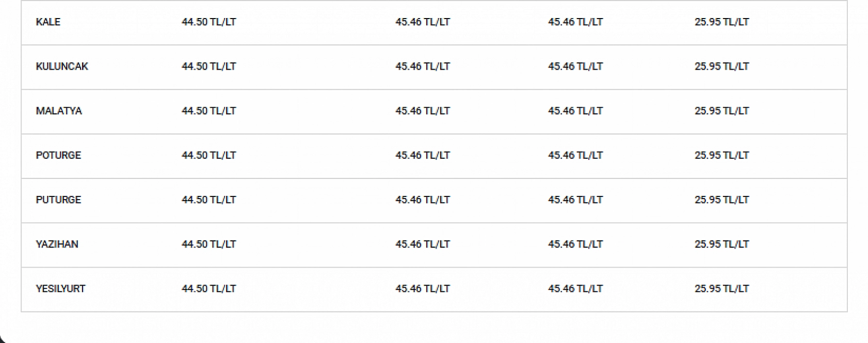Screen dimensions: 868x343
Task: Select YESILYURT's 25.95 TL/LT price
Action: 721,288
